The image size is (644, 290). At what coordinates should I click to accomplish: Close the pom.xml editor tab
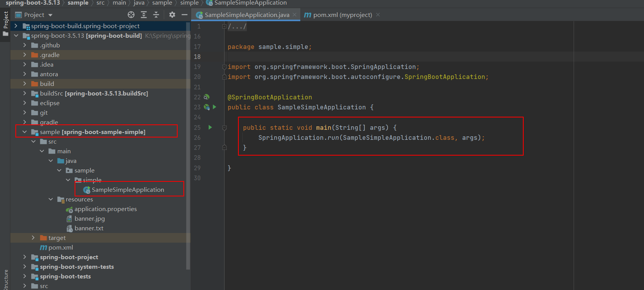point(378,15)
